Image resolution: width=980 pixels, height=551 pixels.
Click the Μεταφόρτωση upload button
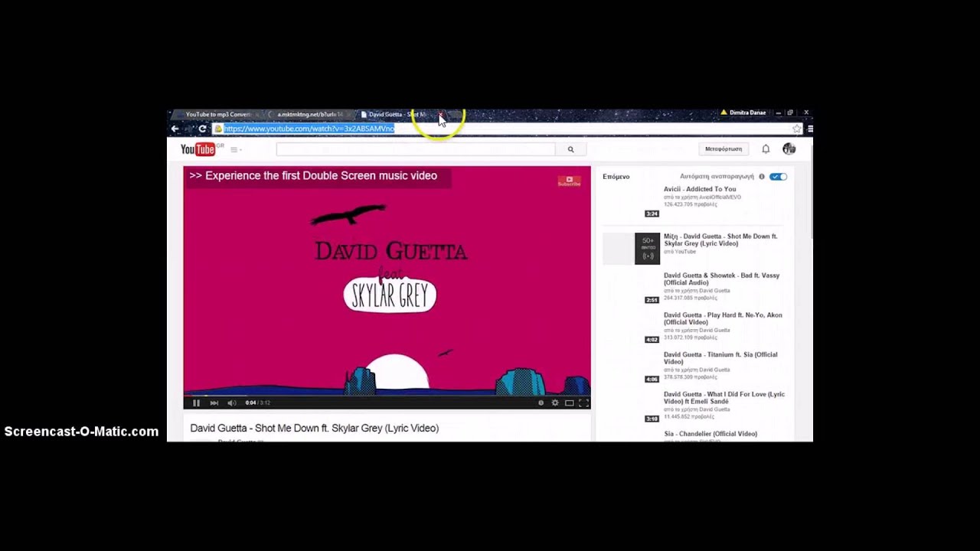(724, 149)
